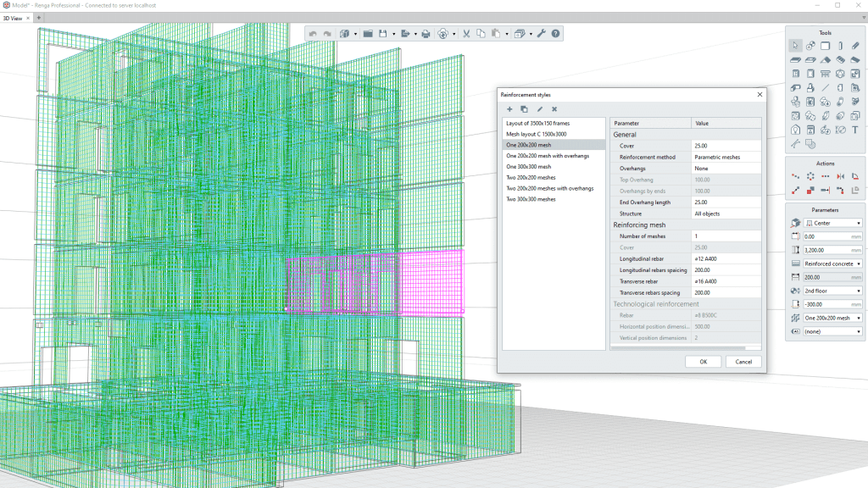Delete reinforcement style using the X icon
Screen dimensions: 868x488
554,109
